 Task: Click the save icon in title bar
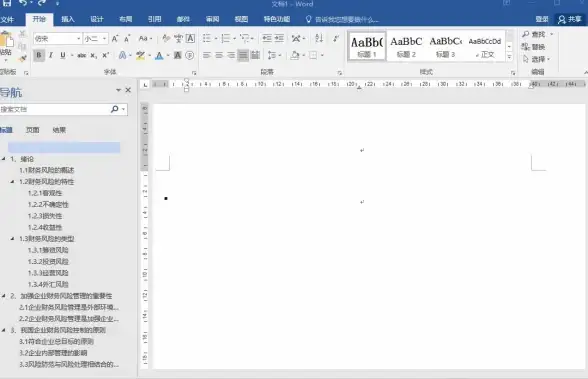pyautogui.click(x=6, y=3)
